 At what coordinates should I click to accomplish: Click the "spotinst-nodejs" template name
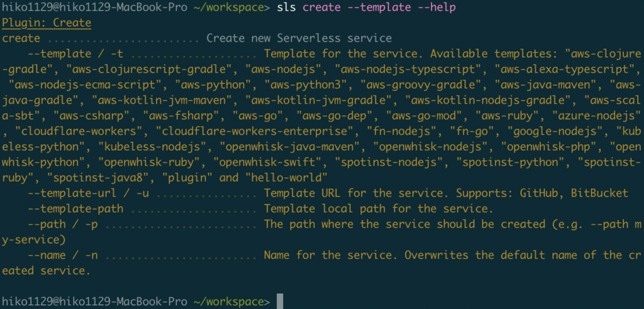(x=389, y=163)
